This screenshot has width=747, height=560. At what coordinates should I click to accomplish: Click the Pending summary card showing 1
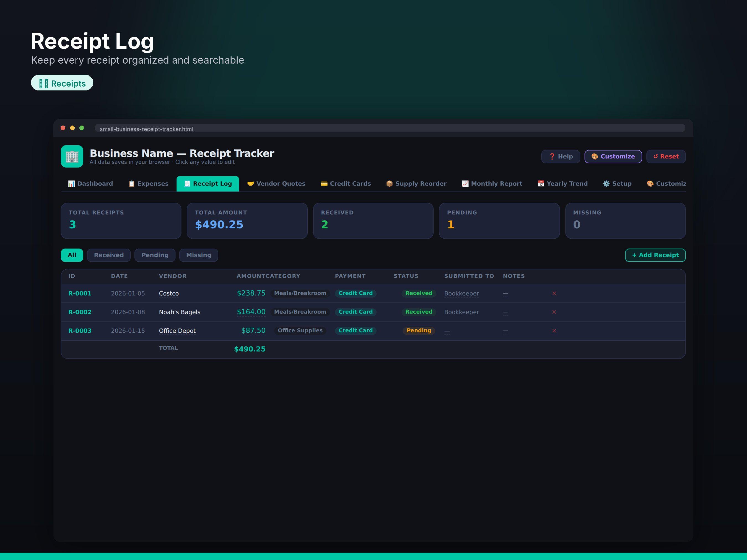pyautogui.click(x=499, y=221)
